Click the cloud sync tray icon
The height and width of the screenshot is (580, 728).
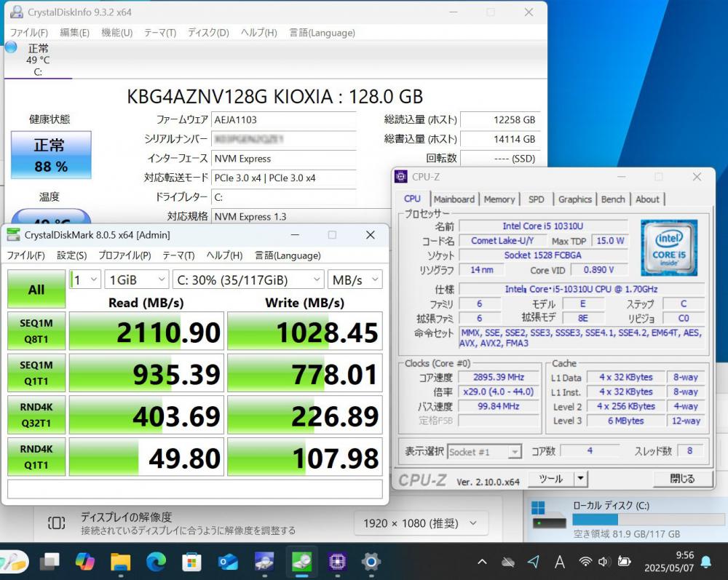click(x=508, y=563)
